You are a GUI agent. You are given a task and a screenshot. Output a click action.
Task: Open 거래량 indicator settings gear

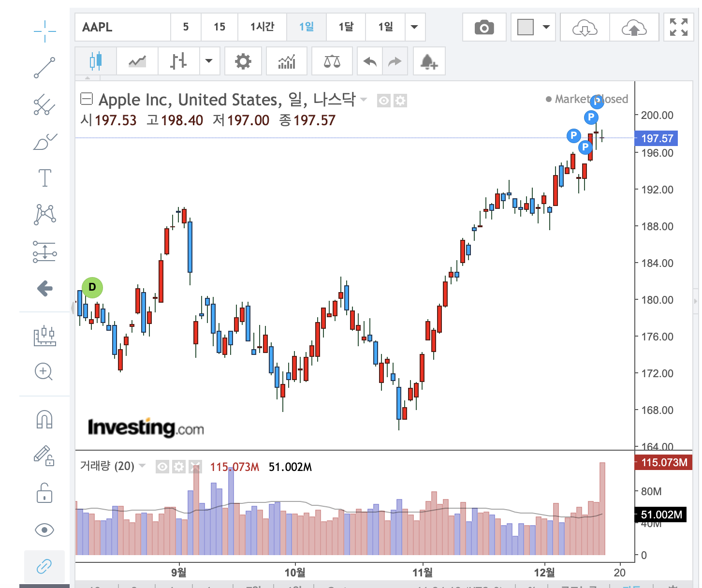click(179, 467)
